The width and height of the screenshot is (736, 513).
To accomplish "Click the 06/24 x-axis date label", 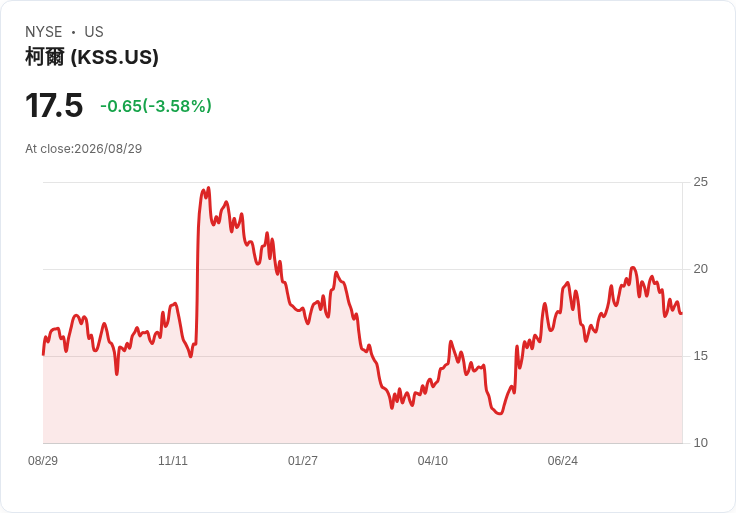I will coord(563,460).
